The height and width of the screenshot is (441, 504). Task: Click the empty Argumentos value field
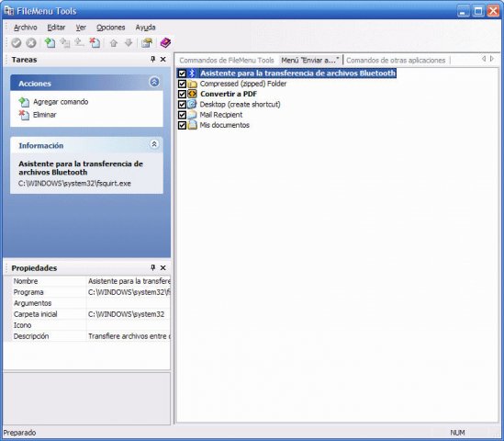point(129,303)
